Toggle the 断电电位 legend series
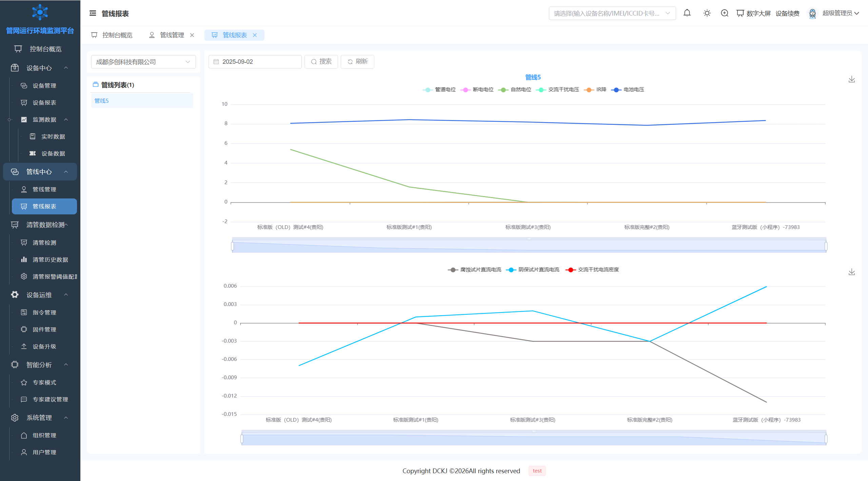This screenshot has height=481, width=868. click(477, 90)
